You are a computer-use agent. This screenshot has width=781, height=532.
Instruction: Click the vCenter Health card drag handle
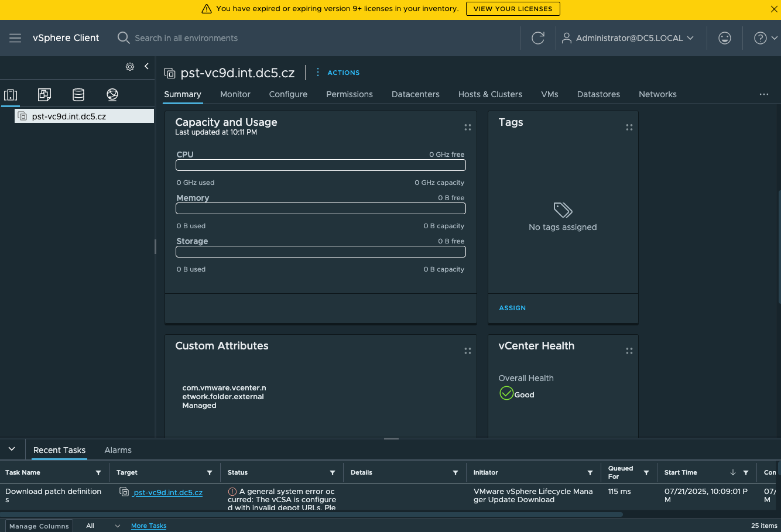[x=629, y=351]
